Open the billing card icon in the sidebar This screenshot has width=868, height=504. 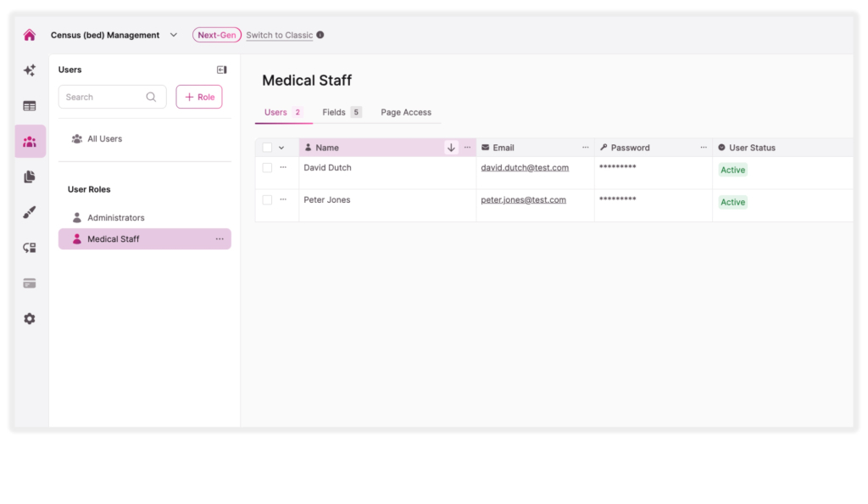(x=29, y=283)
